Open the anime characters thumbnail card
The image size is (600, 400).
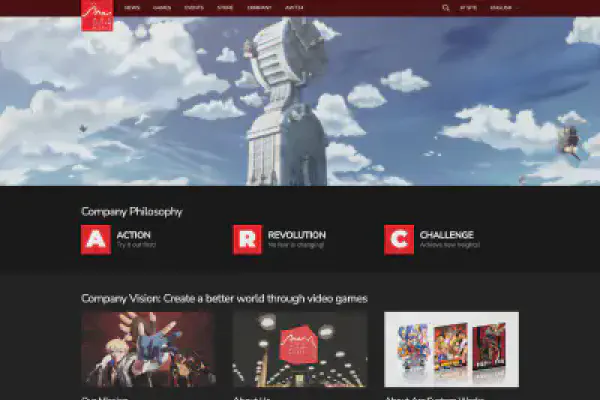pos(148,349)
